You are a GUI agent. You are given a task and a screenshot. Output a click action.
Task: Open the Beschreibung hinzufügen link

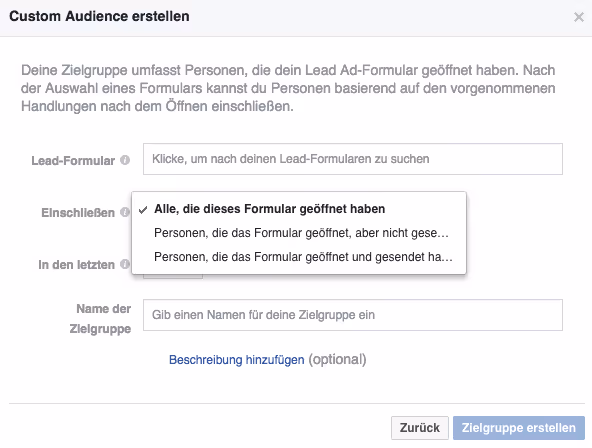(x=236, y=360)
